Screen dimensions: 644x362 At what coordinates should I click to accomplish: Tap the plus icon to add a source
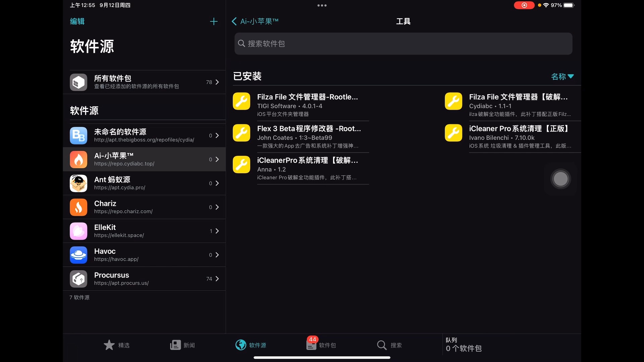tap(214, 21)
